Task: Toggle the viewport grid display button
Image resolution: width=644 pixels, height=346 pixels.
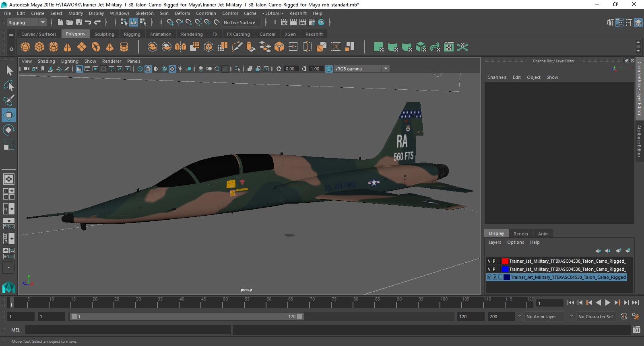Action: point(79,69)
